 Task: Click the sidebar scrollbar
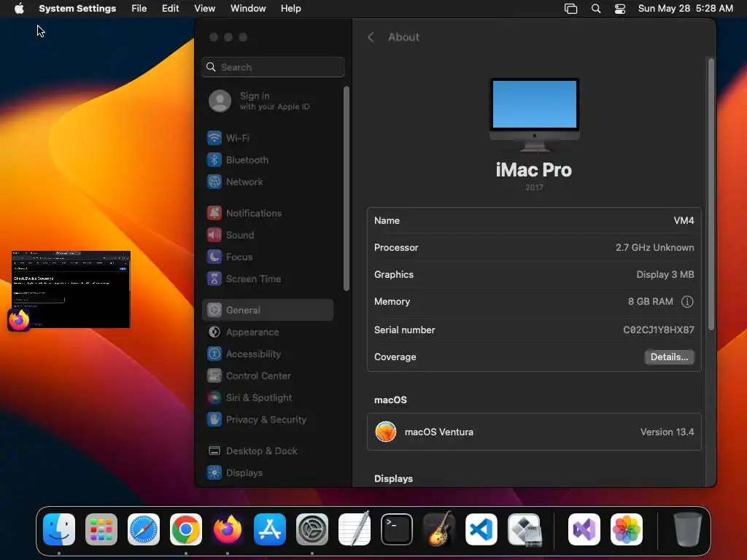(347, 189)
